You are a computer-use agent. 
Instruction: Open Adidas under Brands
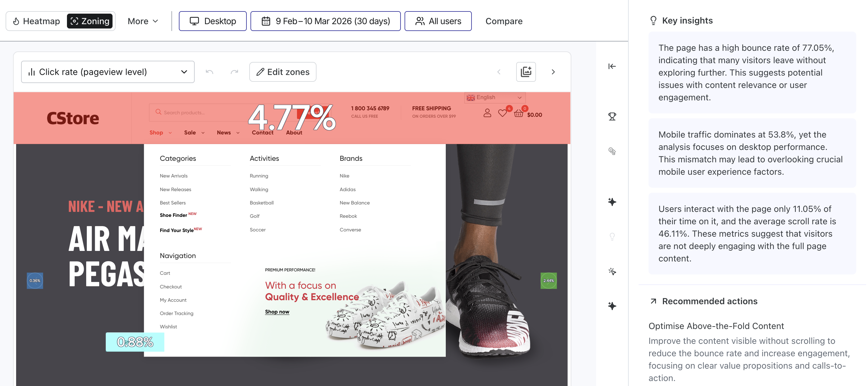click(x=348, y=189)
